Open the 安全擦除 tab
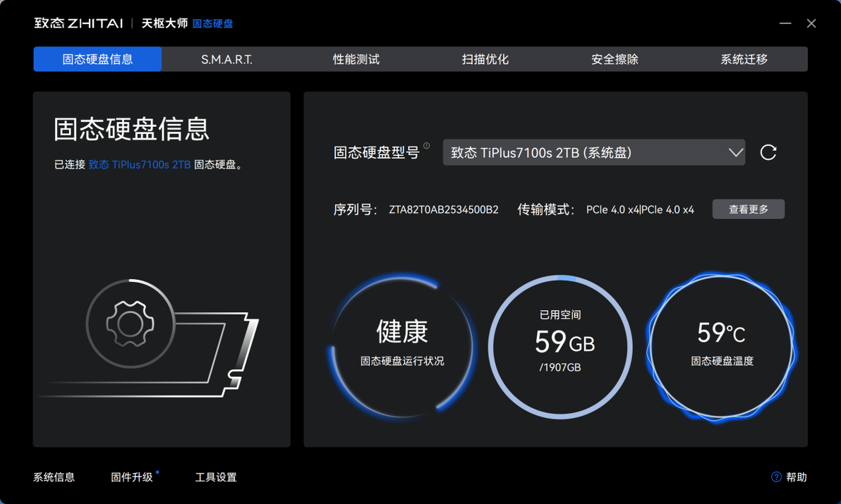Viewport: 841px width, 504px height. pyautogui.click(x=615, y=59)
